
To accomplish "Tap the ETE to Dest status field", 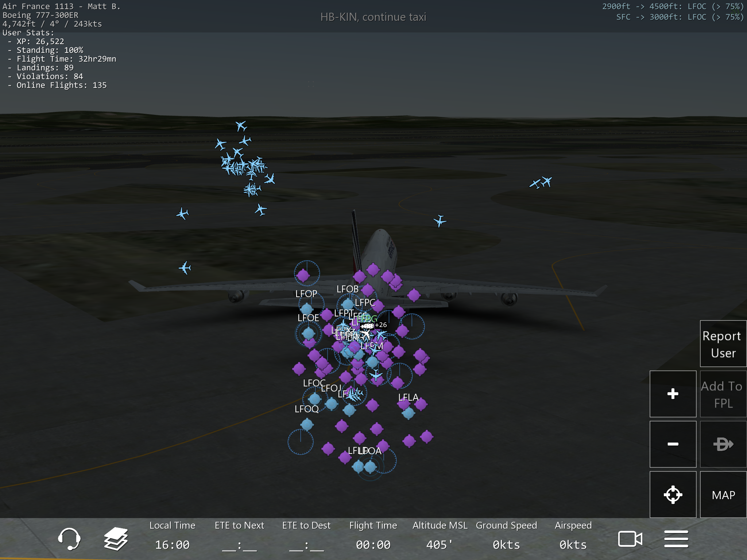I will [306, 536].
